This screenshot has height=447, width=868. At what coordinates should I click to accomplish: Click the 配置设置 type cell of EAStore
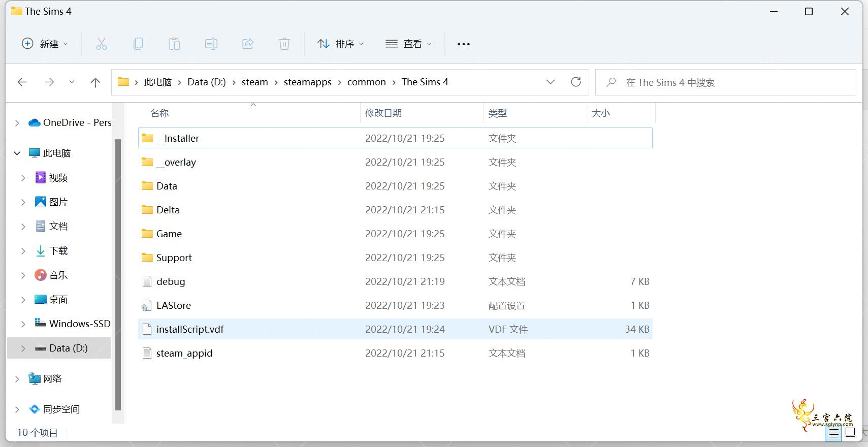507,305
